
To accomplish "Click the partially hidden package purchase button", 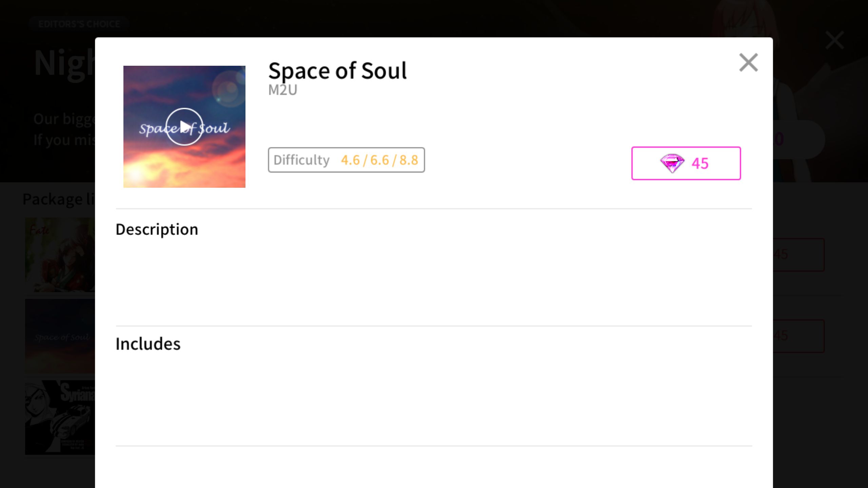I will point(798,139).
